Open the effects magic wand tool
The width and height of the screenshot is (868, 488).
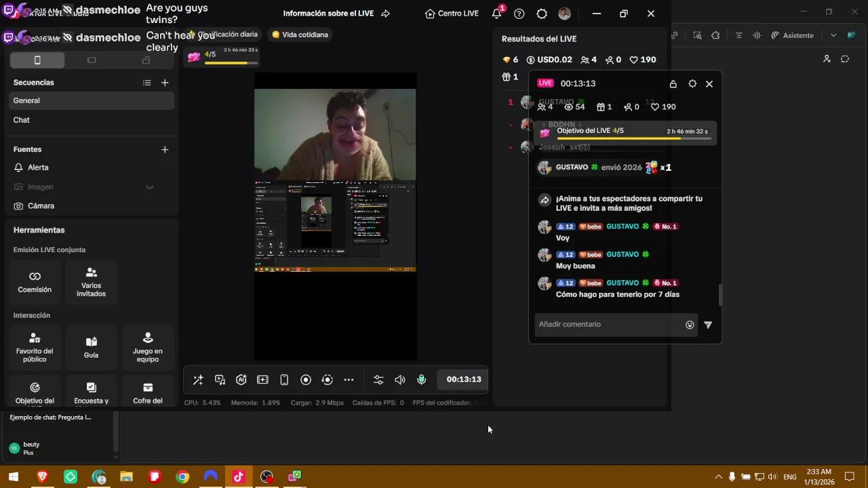[198, 380]
